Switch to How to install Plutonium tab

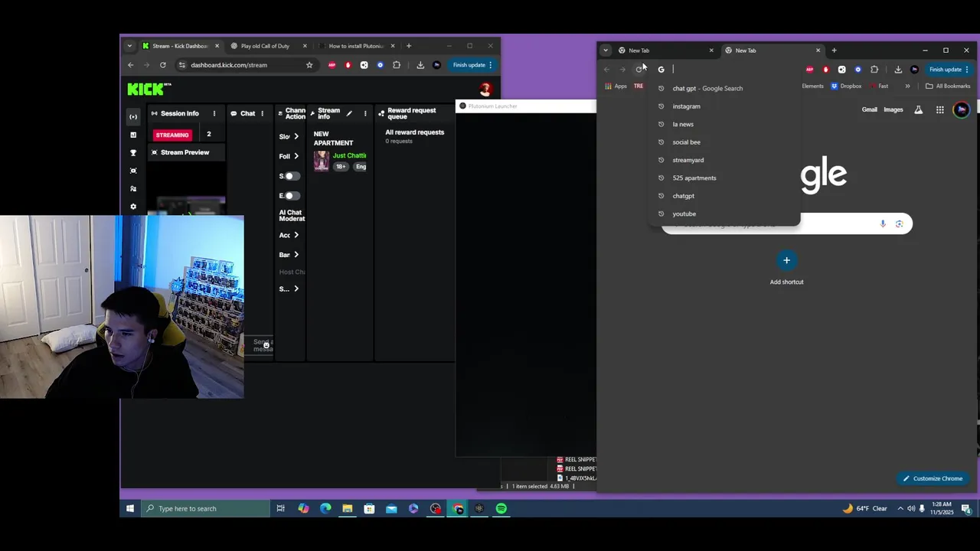pos(357,46)
